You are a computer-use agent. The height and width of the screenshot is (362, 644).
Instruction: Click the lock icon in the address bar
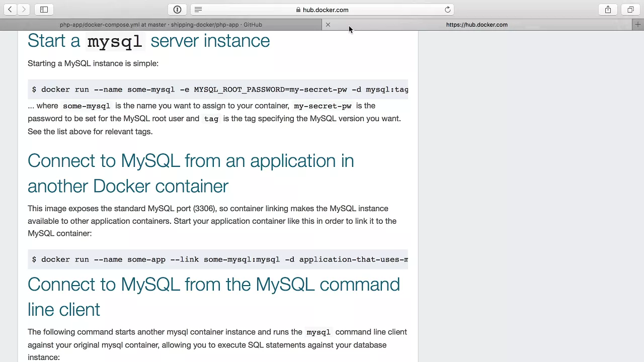click(298, 10)
